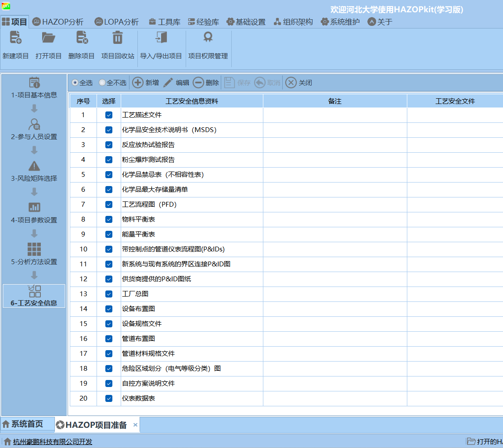The height and width of the screenshot is (448, 503).
Task: Click the 保存 save button
Action: [x=237, y=83]
